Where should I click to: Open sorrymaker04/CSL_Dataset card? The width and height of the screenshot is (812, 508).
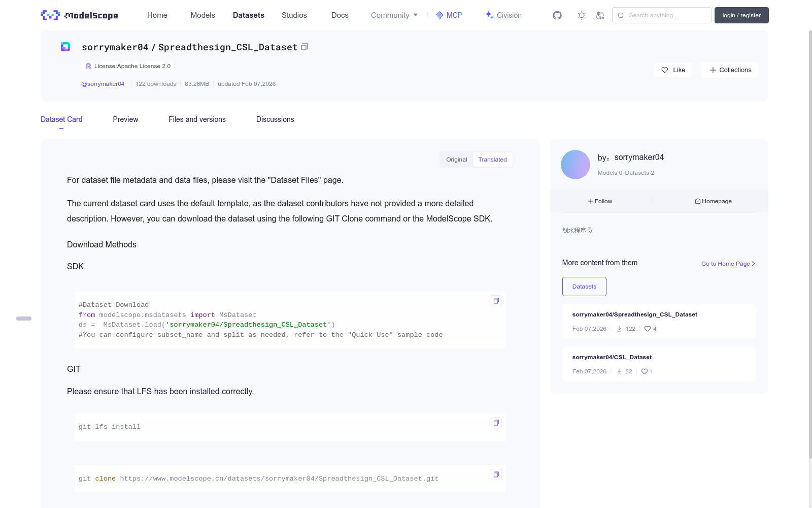point(659,364)
